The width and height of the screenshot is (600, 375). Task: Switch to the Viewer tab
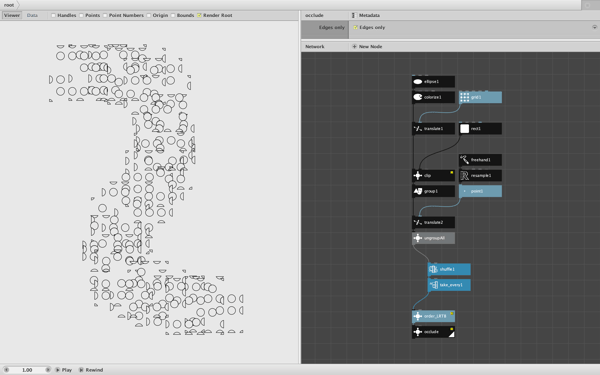click(x=11, y=15)
